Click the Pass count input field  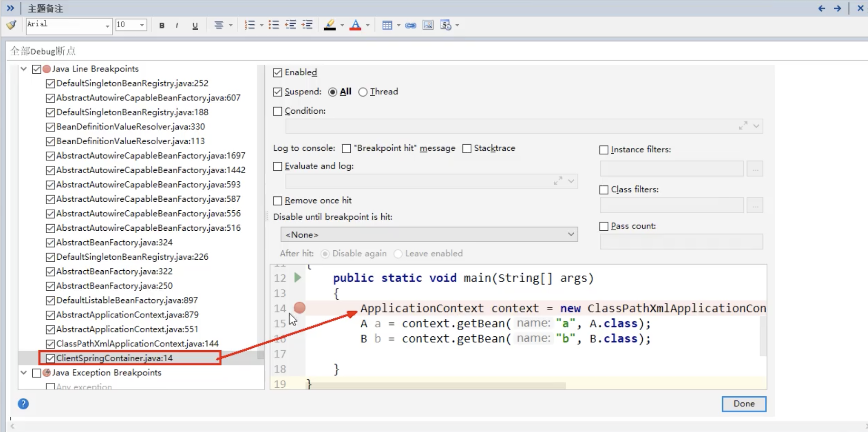[681, 242]
